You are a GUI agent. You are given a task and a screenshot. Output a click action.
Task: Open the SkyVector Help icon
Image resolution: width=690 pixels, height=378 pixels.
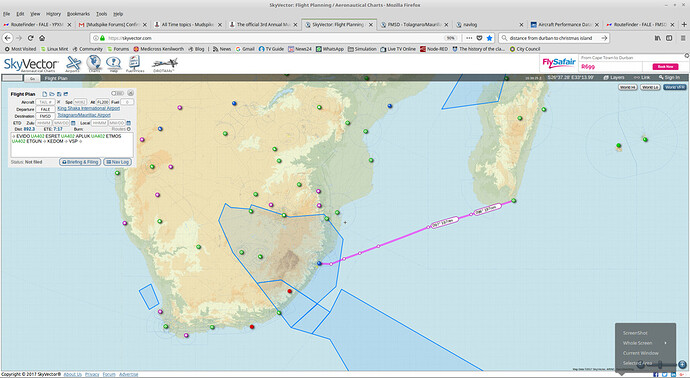[x=113, y=64]
